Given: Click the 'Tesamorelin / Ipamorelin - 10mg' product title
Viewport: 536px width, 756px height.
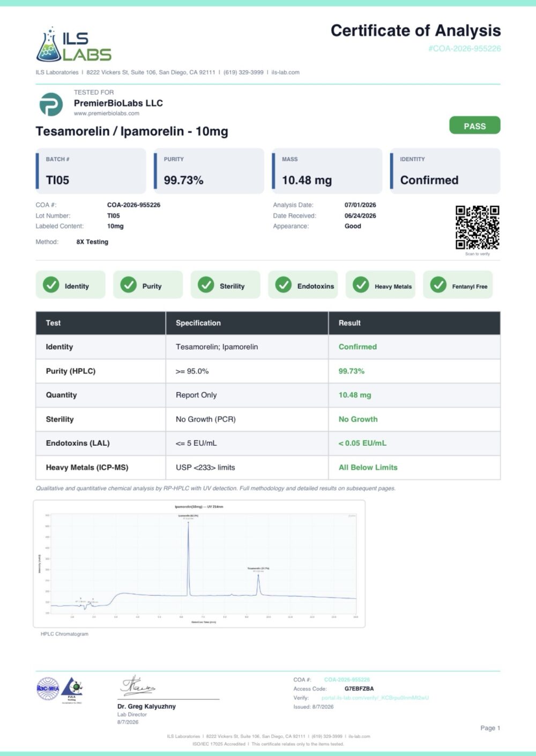Looking at the screenshot, I should click(132, 131).
